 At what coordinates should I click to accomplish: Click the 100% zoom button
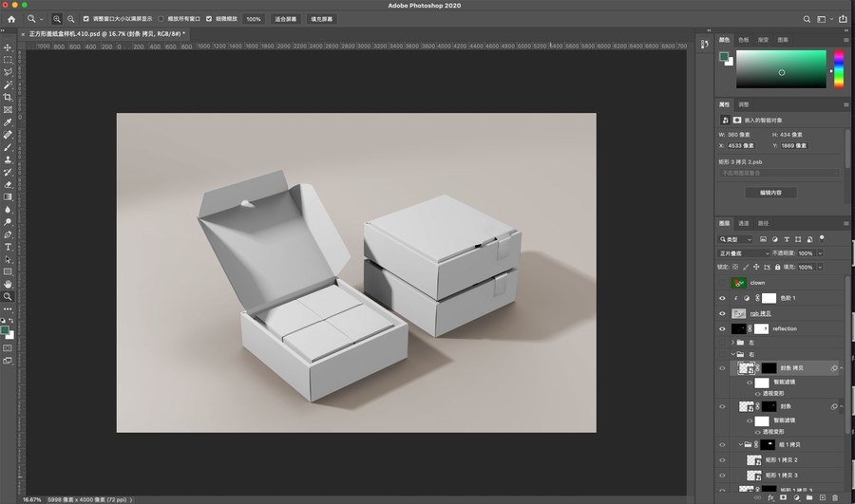[254, 19]
